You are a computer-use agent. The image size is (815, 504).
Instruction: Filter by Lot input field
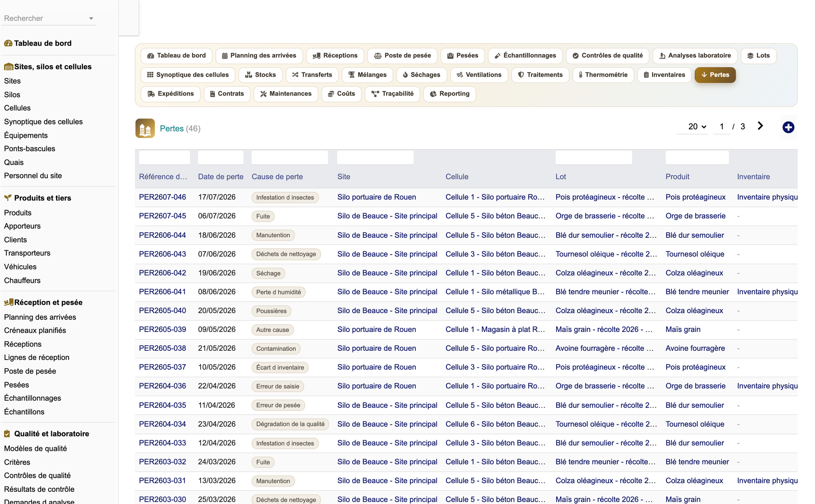[x=594, y=158]
